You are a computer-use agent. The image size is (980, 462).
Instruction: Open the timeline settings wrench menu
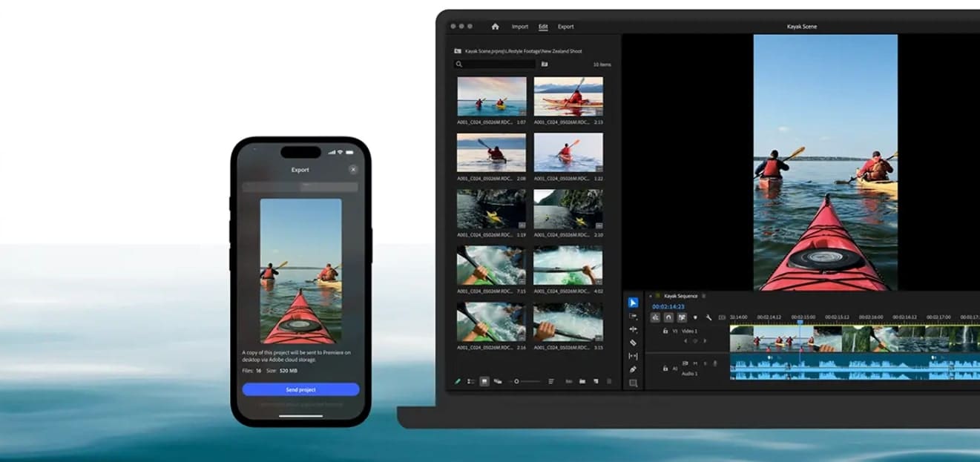click(708, 317)
